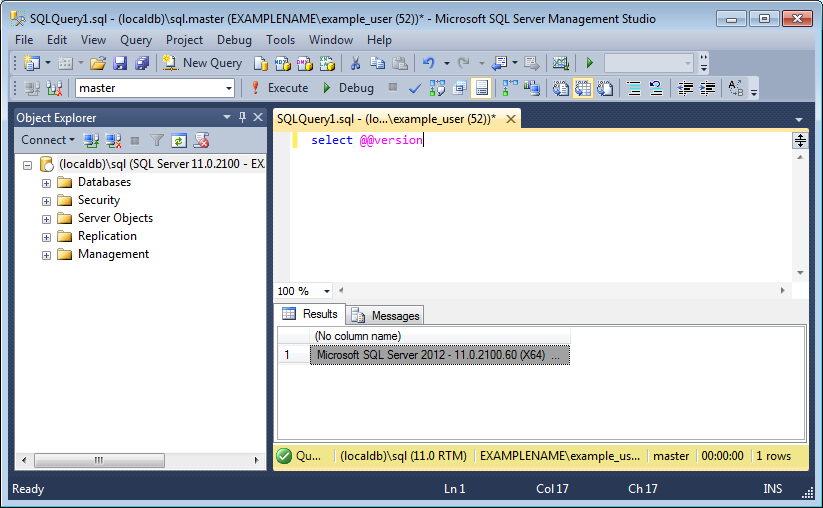Select the Results tab

tap(310, 314)
